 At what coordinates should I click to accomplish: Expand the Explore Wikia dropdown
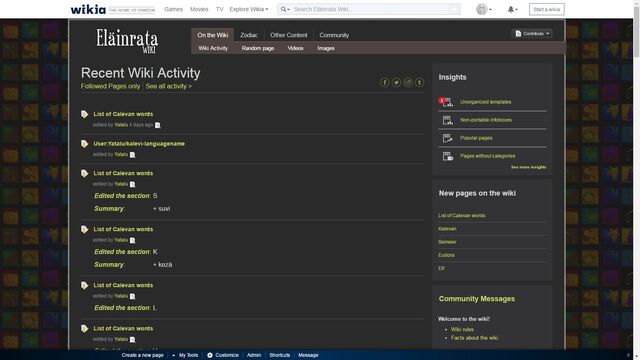click(249, 9)
